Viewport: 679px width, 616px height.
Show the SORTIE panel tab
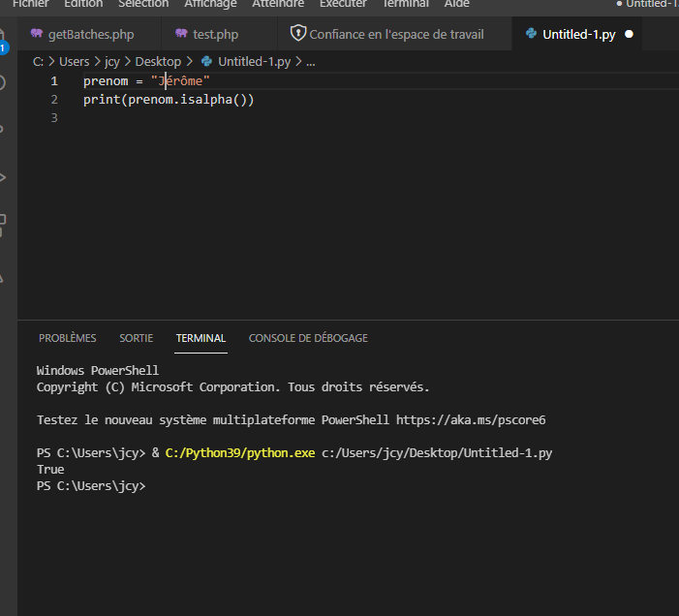[137, 338]
